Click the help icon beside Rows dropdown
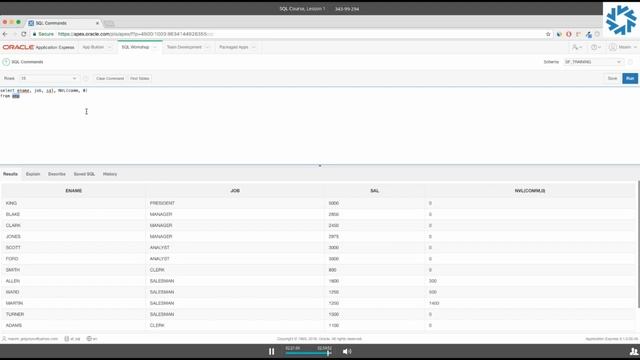Screen dimensions: 640x360 coord(86,78)
